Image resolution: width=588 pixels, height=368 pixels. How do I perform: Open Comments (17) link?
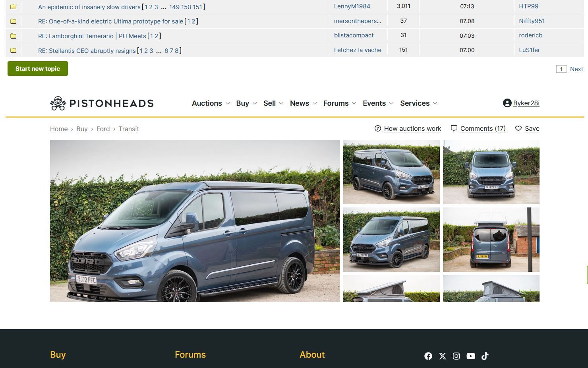coord(482,128)
